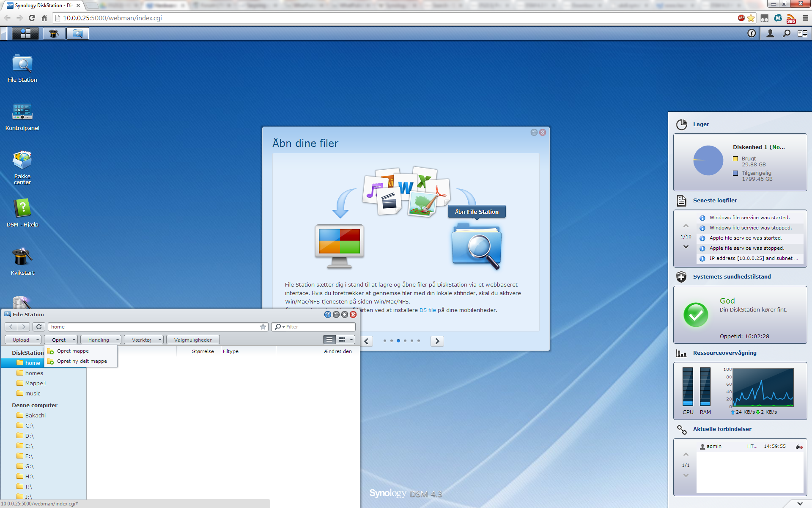Close the Åbn dine filer dialog
The image size is (812, 508).
click(x=543, y=133)
